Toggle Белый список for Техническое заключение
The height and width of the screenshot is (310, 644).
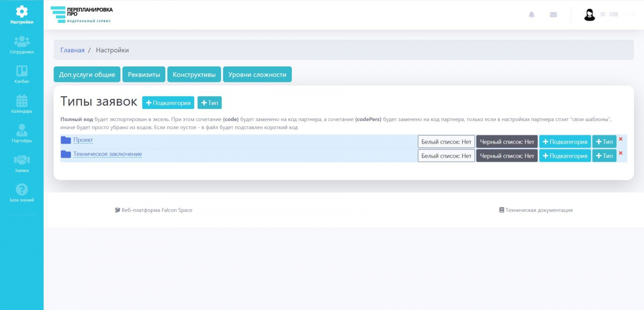coord(446,156)
